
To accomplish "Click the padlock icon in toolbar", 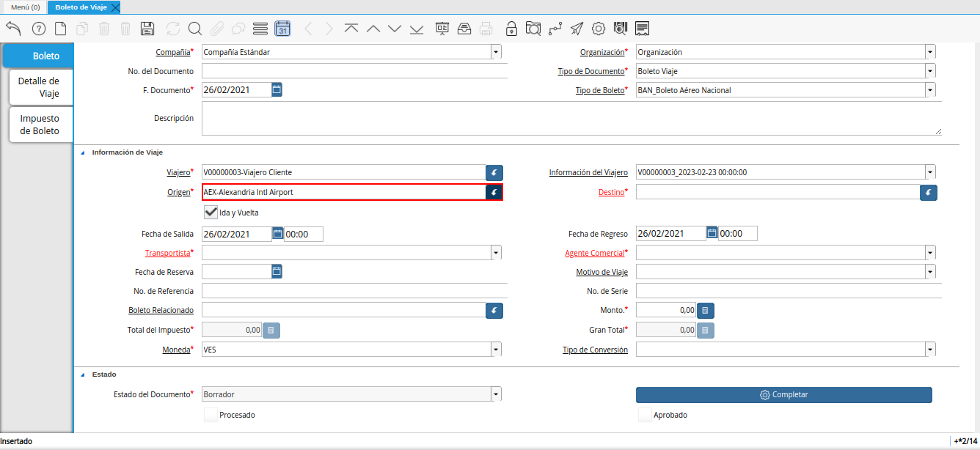I will pyautogui.click(x=511, y=29).
